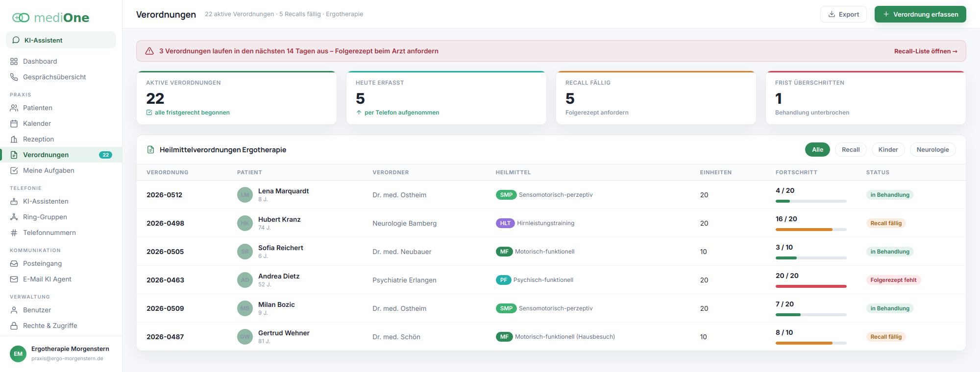
Task: Open Ring-Gruppen in the sidebar
Action: click(61, 217)
